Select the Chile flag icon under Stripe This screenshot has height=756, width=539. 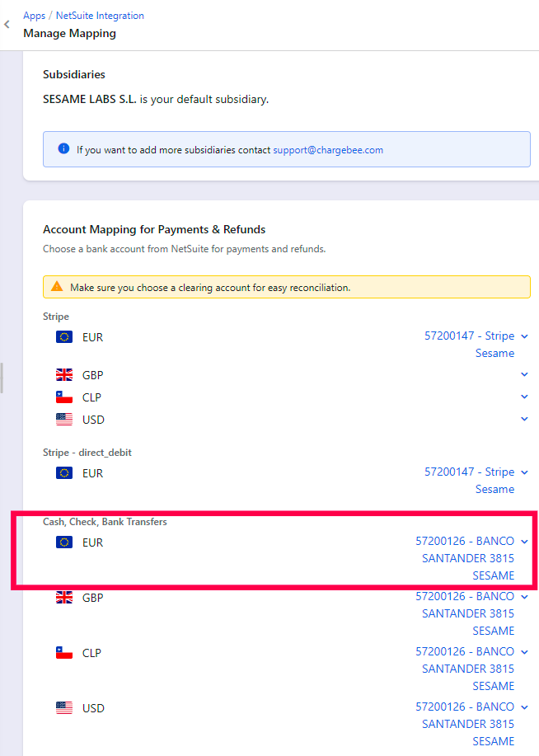click(x=64, y=397)
